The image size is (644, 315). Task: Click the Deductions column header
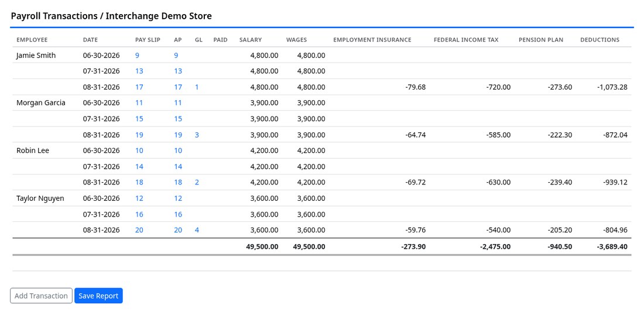tap(600, 40)
